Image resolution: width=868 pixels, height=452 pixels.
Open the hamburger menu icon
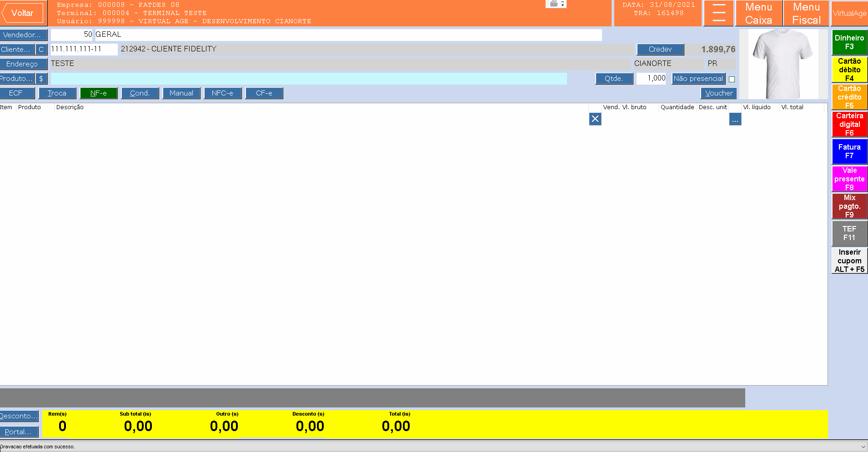719,13
